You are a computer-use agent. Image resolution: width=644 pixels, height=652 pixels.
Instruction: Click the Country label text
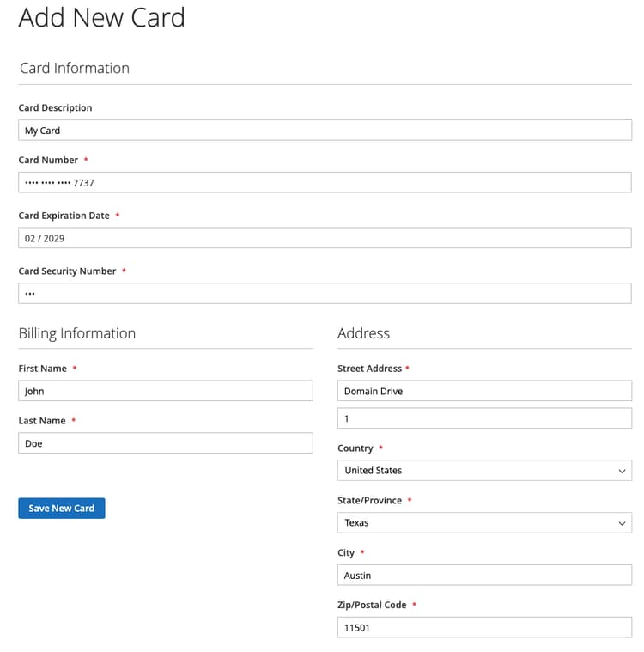[x=355, y=448]
